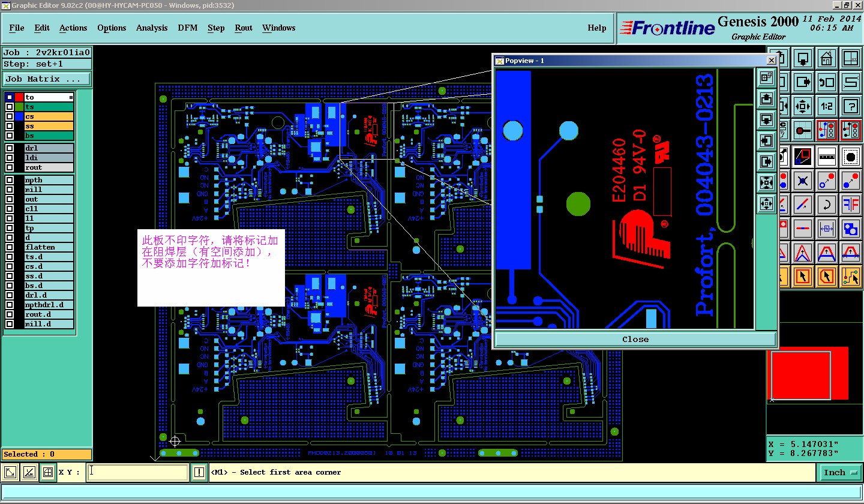Click the overlapping blue shapes icon
This screenshot has height=504, width=864.
coord(851,228)
